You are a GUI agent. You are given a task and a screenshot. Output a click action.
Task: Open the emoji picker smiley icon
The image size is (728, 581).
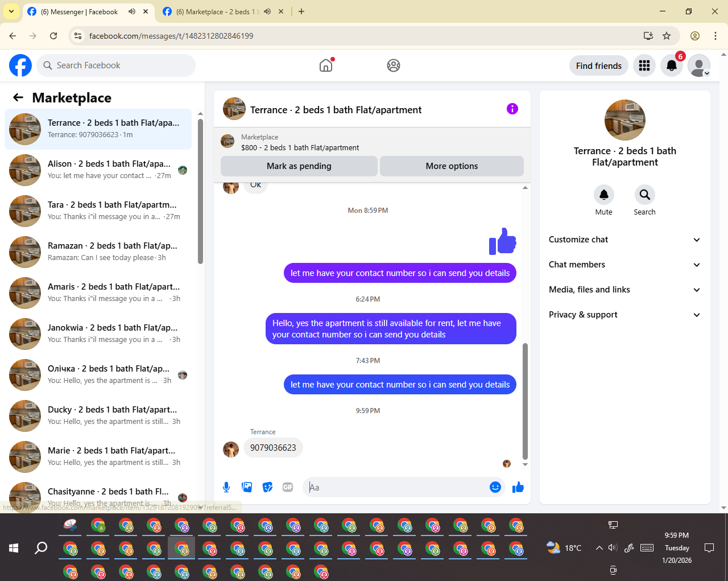coord(495,487)
